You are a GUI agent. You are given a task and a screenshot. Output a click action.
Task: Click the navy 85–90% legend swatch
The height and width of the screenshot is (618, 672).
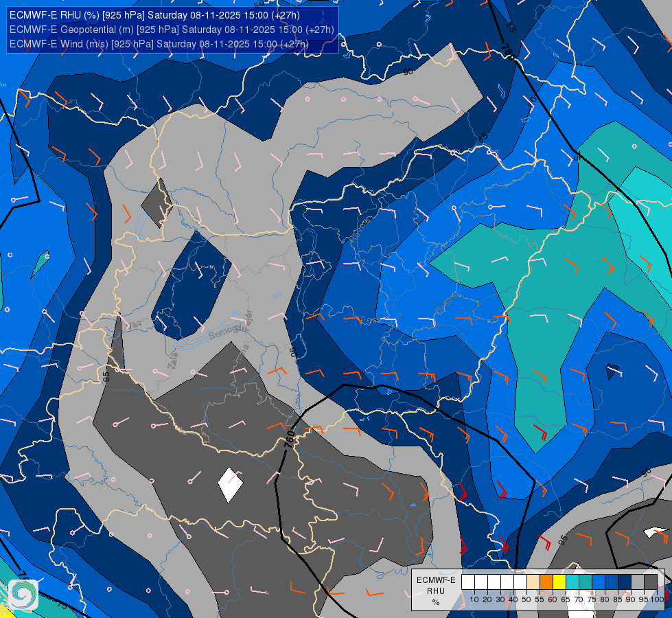[625, 582]
